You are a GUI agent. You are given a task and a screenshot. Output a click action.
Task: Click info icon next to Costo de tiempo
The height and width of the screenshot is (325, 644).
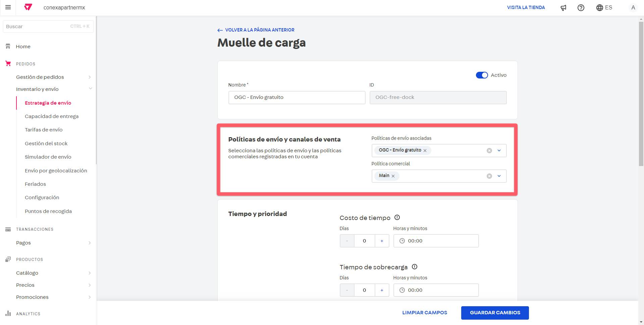click(397, 217)
